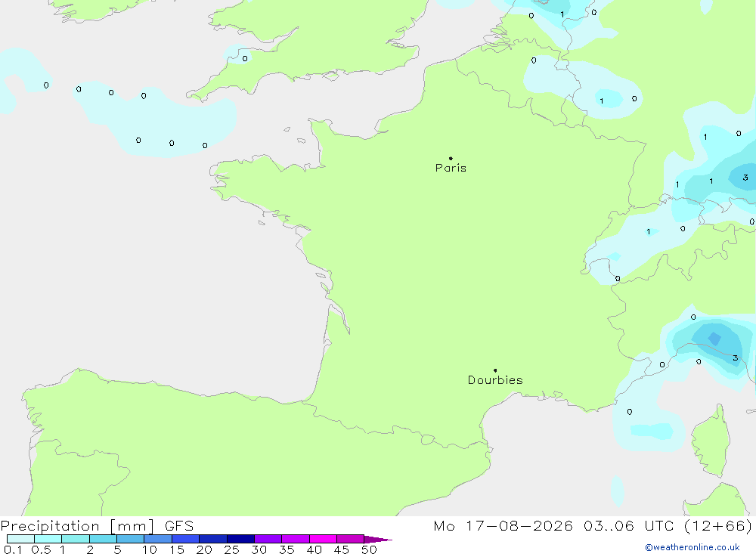Pick the 45–50 mm legend color swatch
The image size is (756, 554).
[350, 539]
